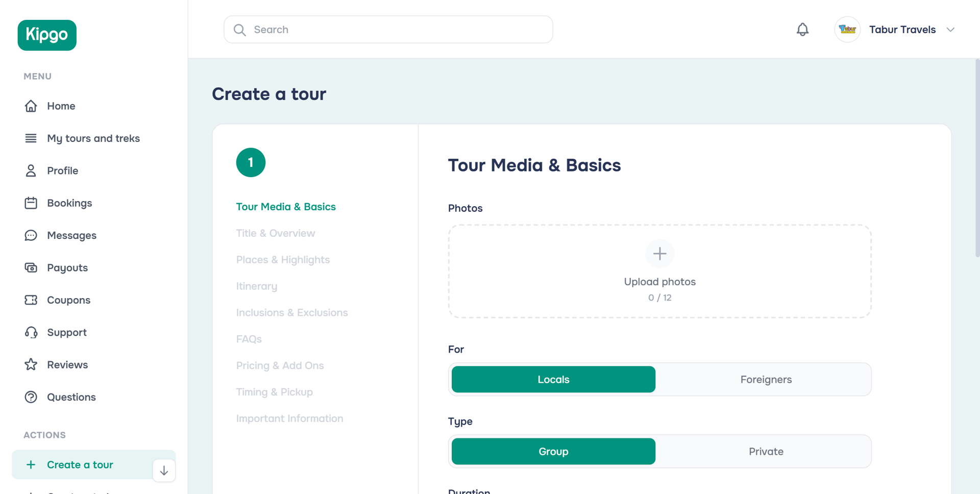Open the Questions page

[x=71, y=397]
